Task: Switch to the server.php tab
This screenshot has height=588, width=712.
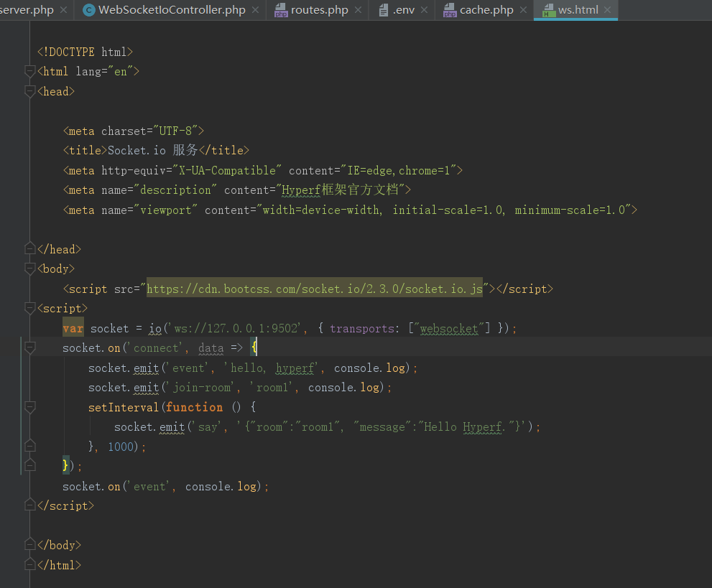Action: tap(27, 9)
